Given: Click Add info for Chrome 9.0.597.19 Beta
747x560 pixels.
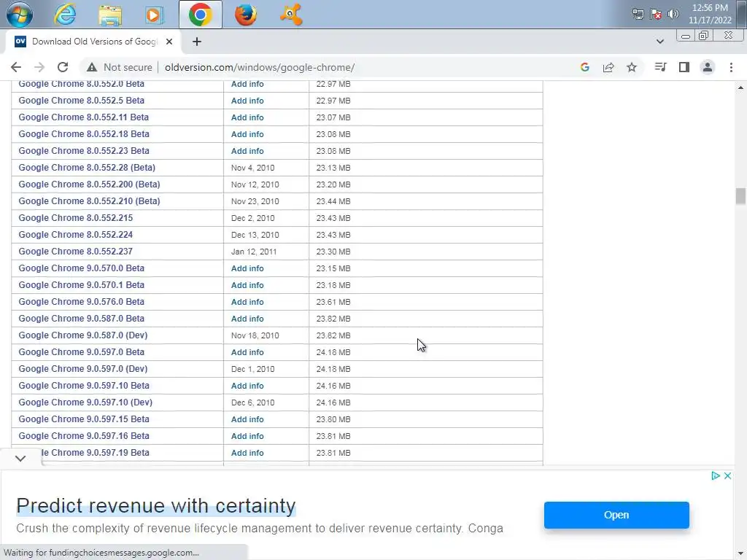Looking at the screenshot, I should coord(247,453).
